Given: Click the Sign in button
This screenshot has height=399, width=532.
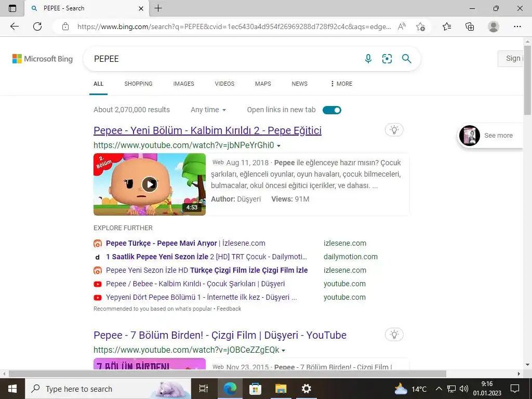Looking at the screenshot, I should click(x=511, y=58).
